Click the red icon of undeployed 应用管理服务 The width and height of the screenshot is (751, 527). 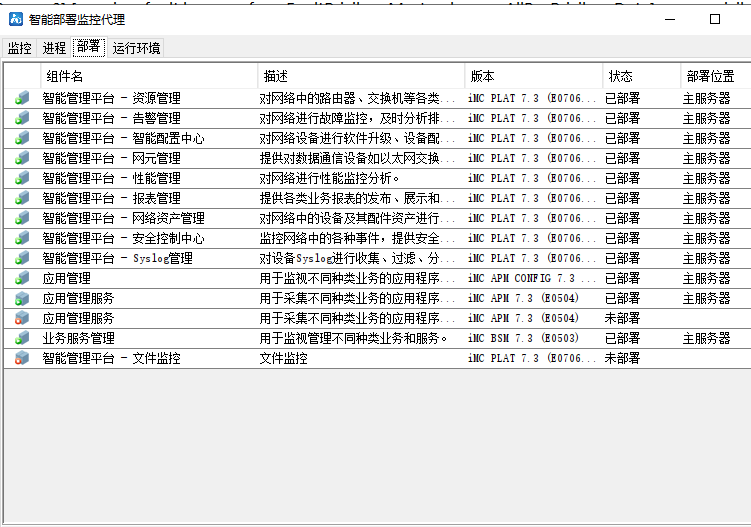point(22,318)
